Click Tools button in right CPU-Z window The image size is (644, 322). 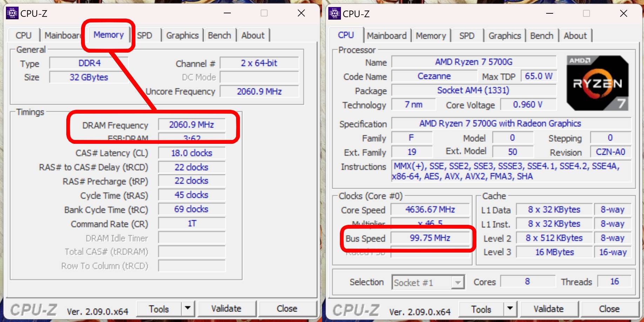point(481,309)
